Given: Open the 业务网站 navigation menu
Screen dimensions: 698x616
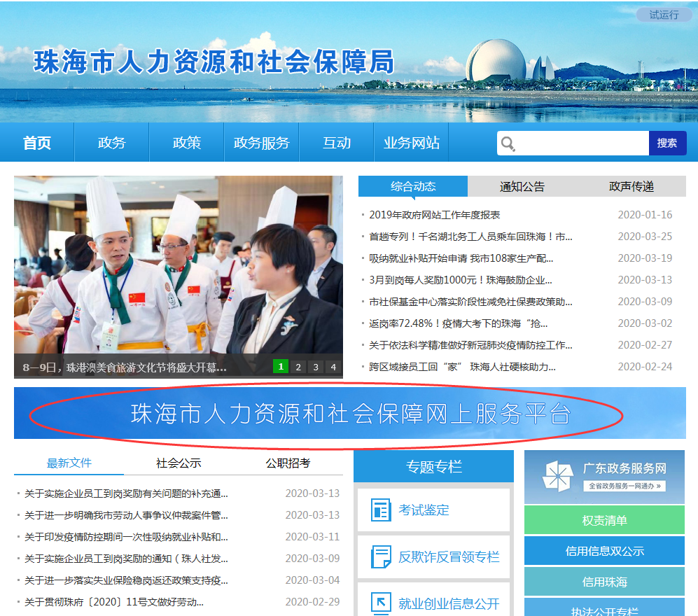Looking at the screenshot, I should click(412, 142).
